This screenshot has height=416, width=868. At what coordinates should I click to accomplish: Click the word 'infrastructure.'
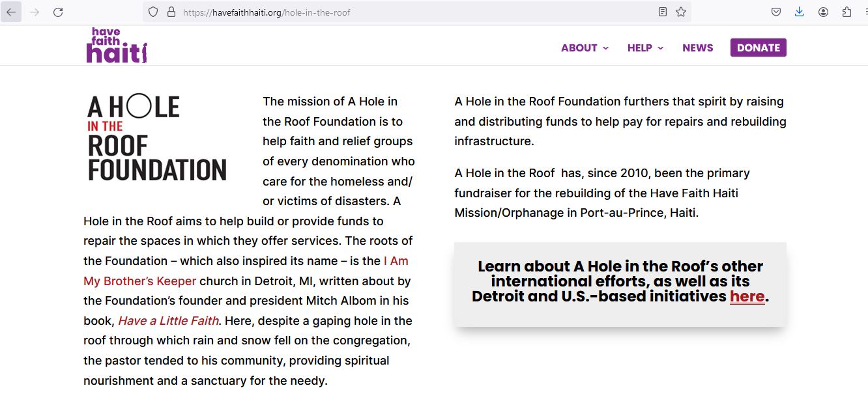coord(494,141)
